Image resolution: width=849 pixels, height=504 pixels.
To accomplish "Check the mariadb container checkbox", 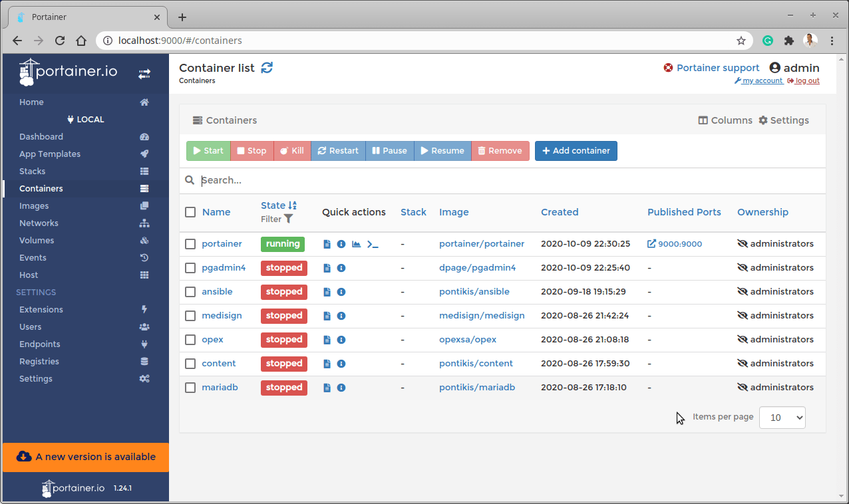I will (x=190, y=388).
